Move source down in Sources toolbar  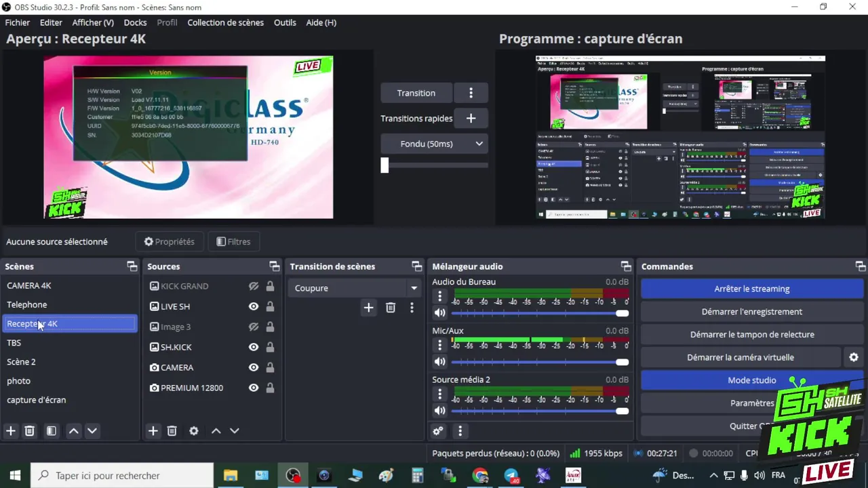[x=235, y=431]
